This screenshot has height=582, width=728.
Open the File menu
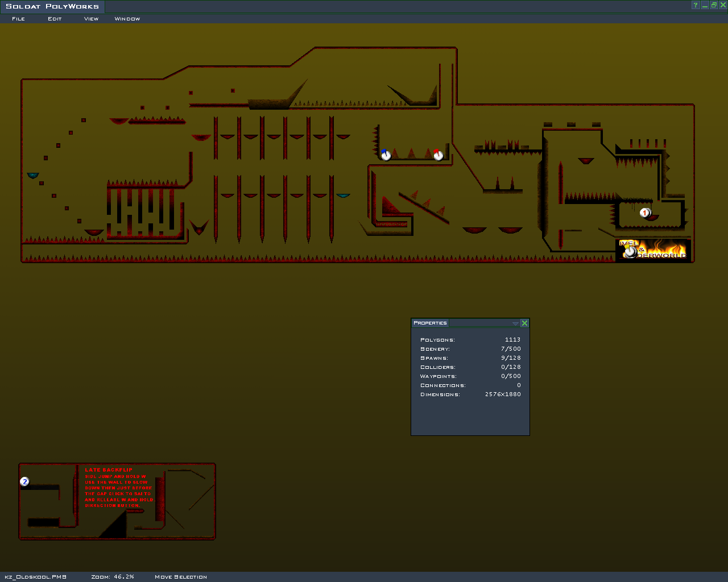point(18,19)
